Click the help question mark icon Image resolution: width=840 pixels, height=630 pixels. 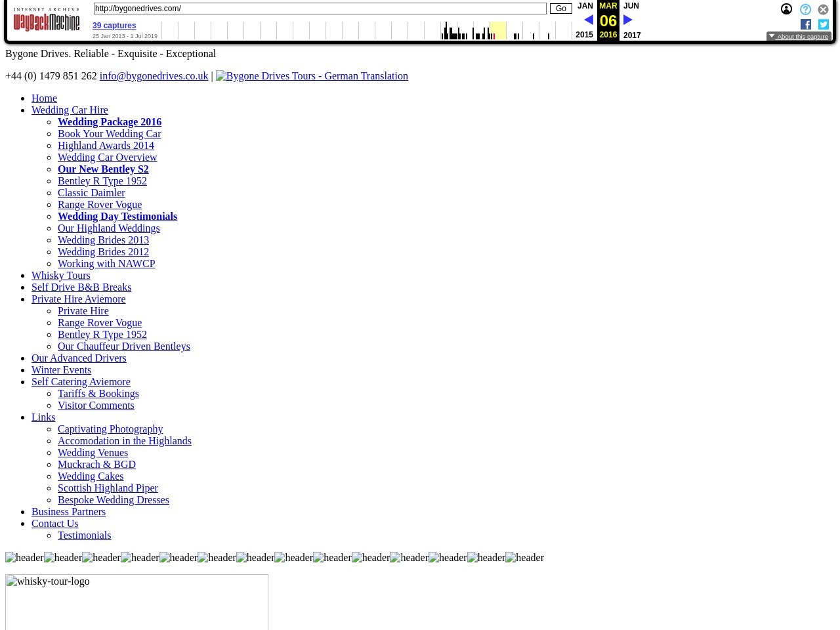pos(805,10)
